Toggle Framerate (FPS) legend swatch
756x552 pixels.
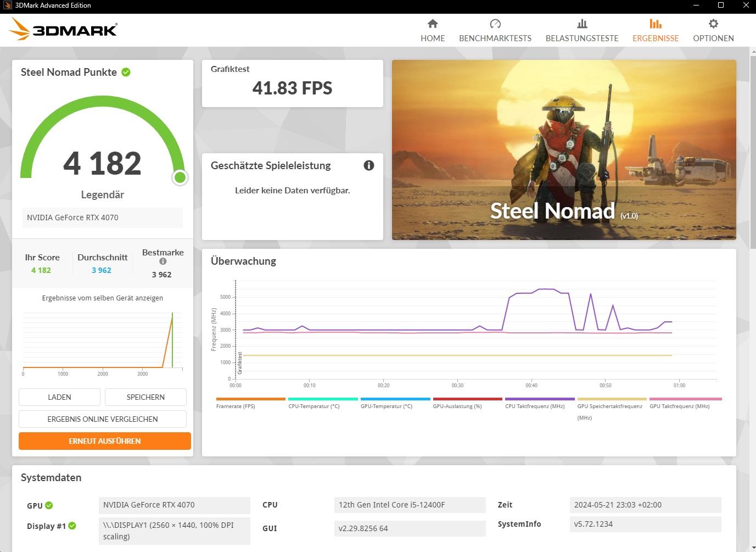click(x=251, y=399)
